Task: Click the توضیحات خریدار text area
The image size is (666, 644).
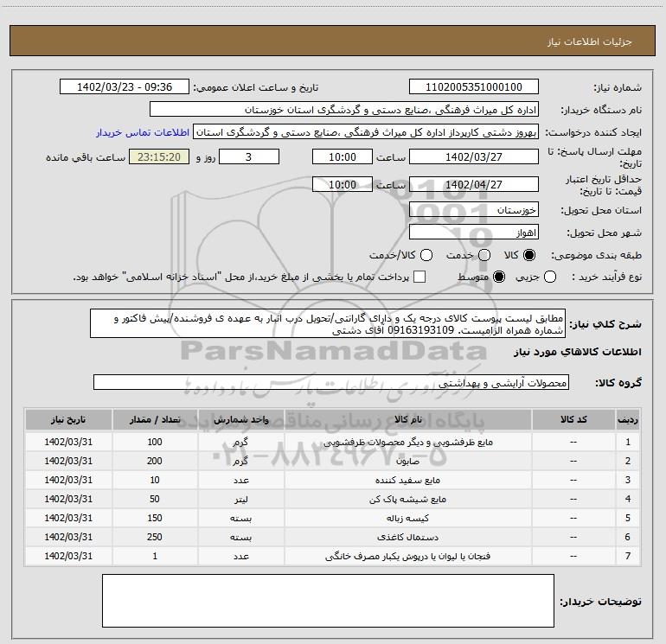Action: click(x=328, y=601)
